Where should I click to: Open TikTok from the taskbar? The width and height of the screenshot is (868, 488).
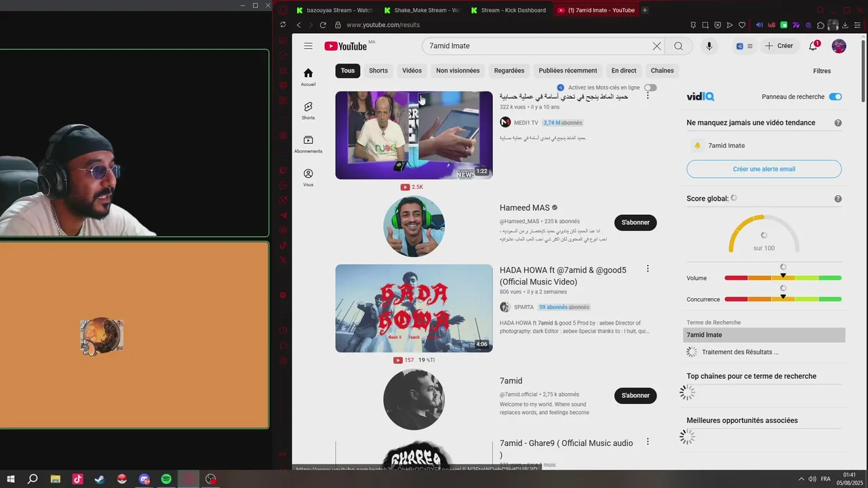77,479
